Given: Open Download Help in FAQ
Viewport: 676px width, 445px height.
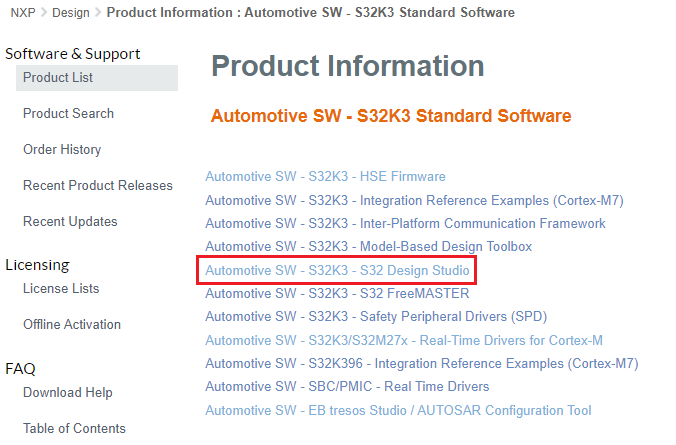Looking at the screenshot, I should pyautogui.click(x=67, y=393).
